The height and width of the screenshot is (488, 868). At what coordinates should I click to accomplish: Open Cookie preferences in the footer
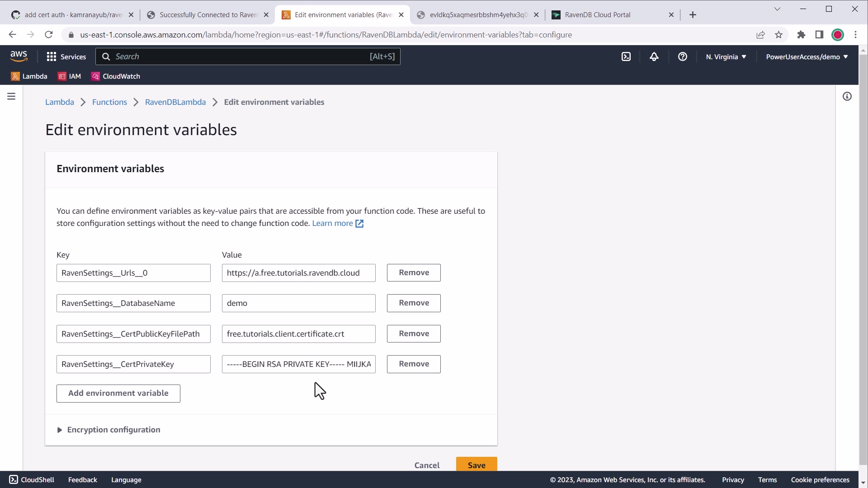tap(820, 480)
